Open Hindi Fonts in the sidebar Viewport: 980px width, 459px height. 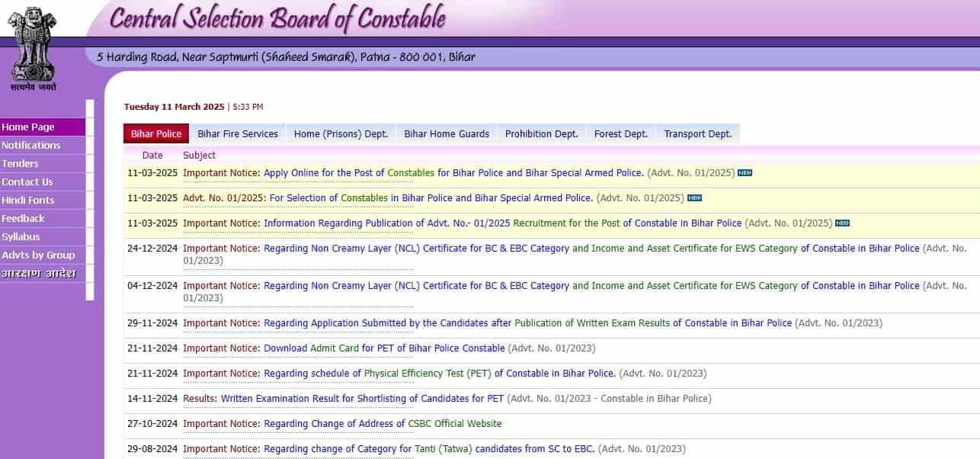coord(43,201)
